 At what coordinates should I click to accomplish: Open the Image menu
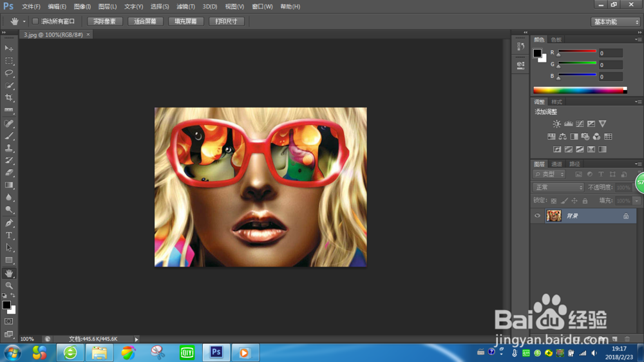click(82, 6)
